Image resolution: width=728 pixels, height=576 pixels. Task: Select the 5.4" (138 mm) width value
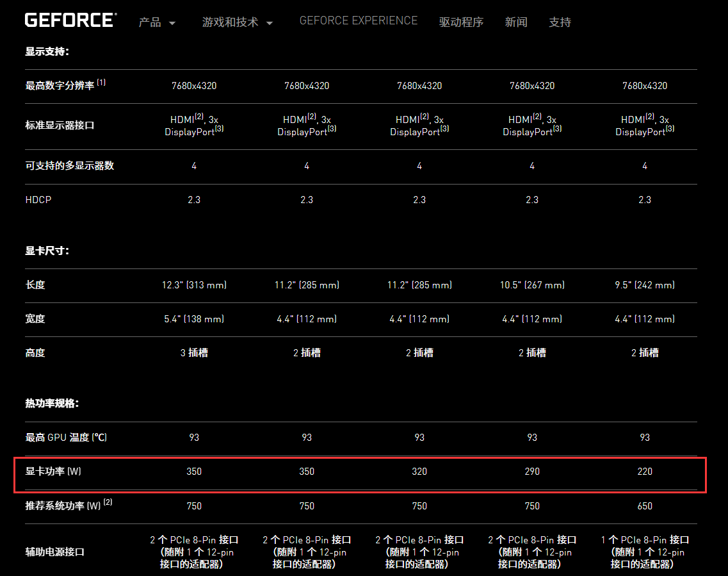(194, 319)
